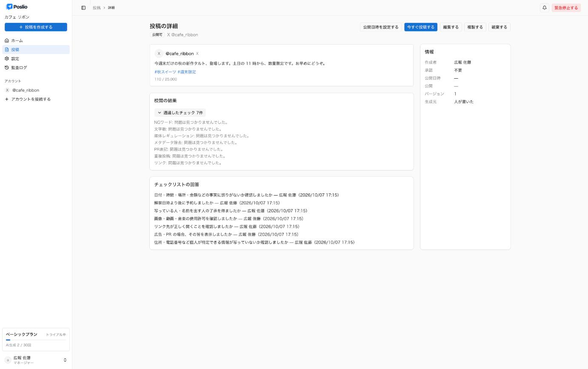Collapse 通過したチェック 7件 section
The image size is (588, 369).
[180, 113]
